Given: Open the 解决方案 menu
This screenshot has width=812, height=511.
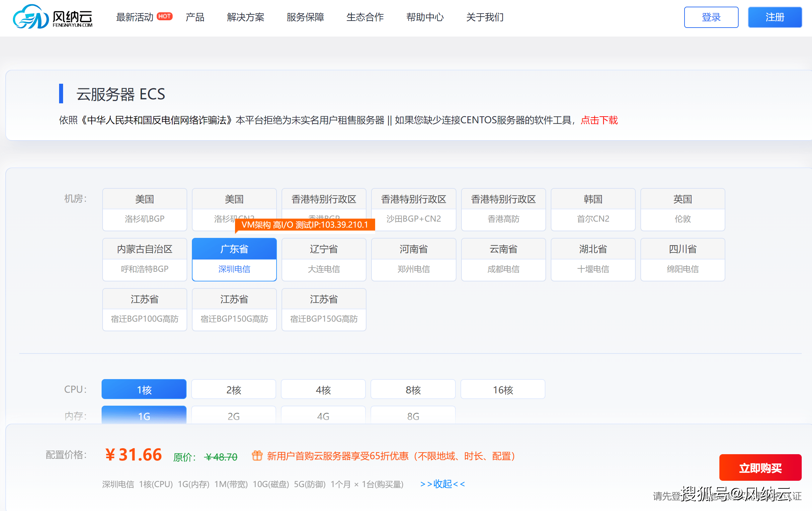Looking at the screenshot, I should 245,17.
